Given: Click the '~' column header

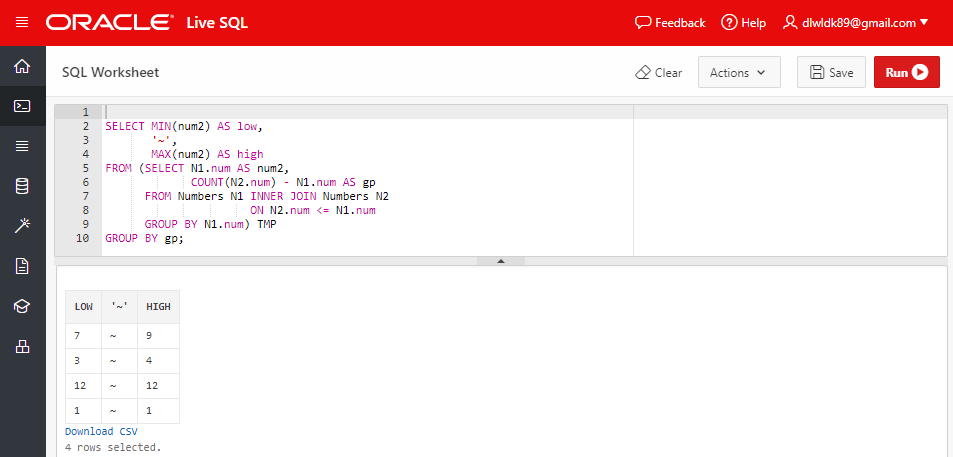Looking at the screenshot, I should pos(120,307).
